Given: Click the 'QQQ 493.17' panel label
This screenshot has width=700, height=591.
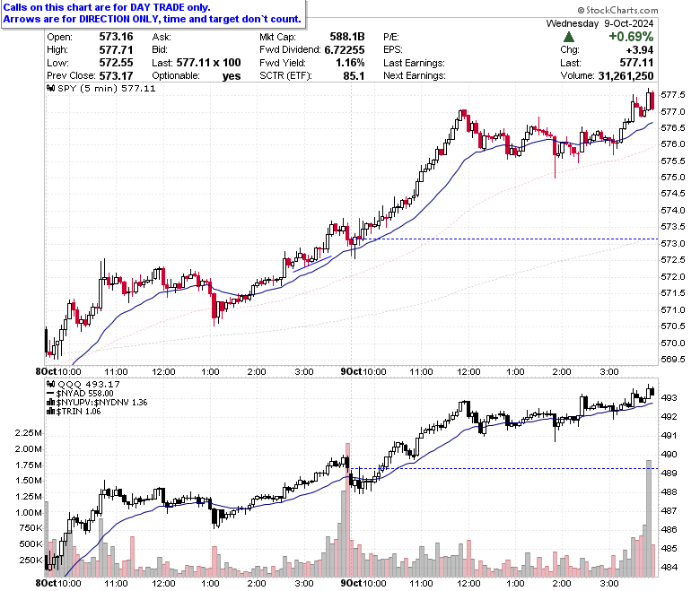Looking at the screenshot, I should (x=89, y=384).
